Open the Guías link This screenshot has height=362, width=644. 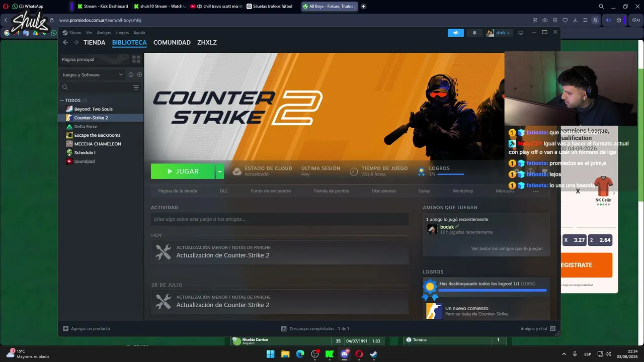pos(424,191)
